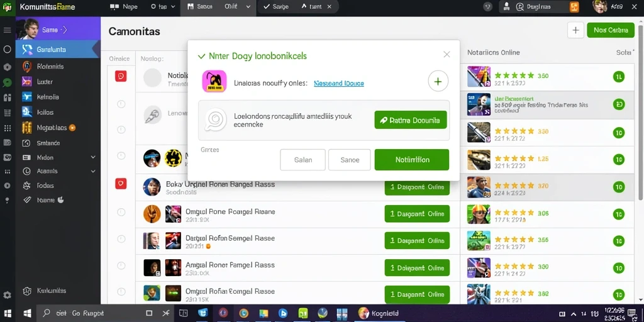644x322 pixels.
Task: Switch to the Sarge tab
Action: pyautogui.click(x=276, y=6)
